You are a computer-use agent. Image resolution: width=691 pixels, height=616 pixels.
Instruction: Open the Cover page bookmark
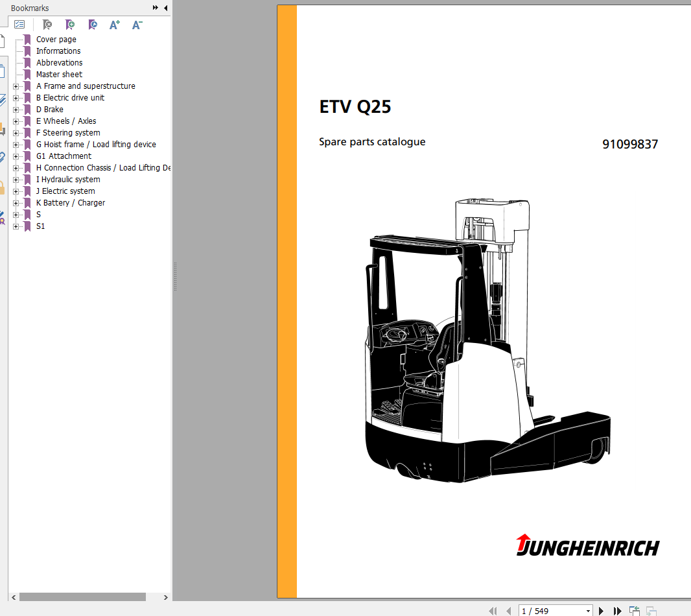tap(56, 40)
